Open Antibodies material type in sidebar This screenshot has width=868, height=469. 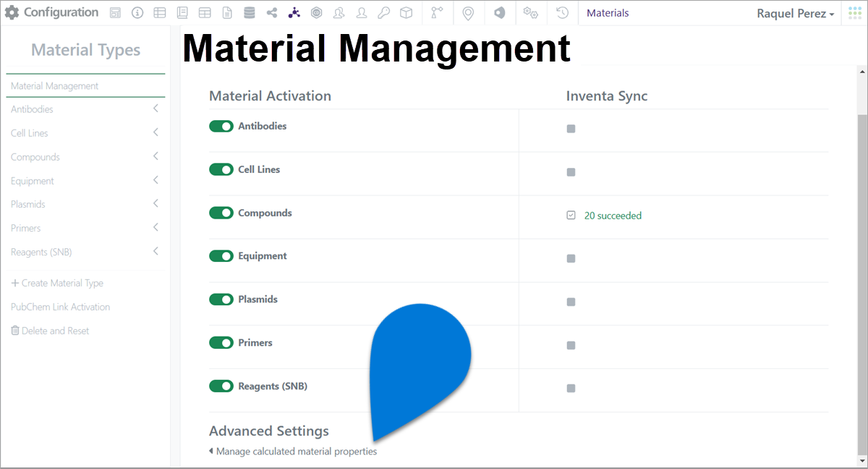point(32,109)
